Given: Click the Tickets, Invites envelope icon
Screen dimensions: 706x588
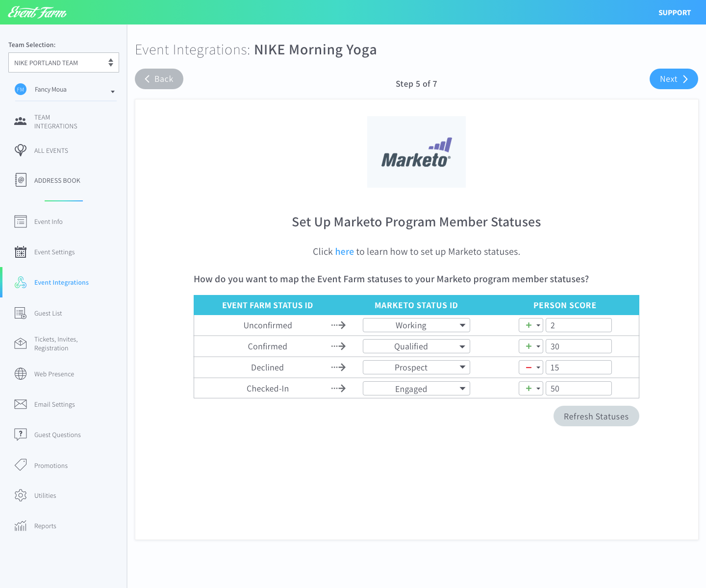Looking at the screenshot, I should pos(21,343).
